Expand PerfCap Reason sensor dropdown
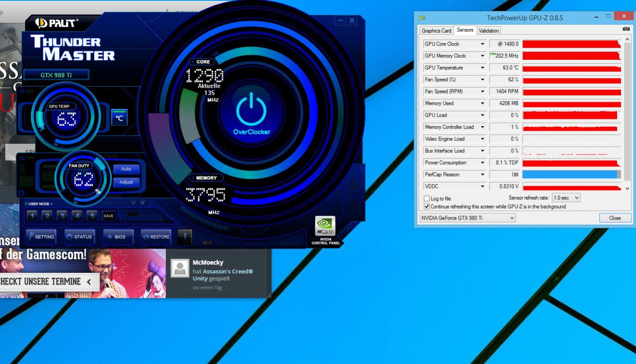This screenshot has height=364, width=636. point(483,175)
